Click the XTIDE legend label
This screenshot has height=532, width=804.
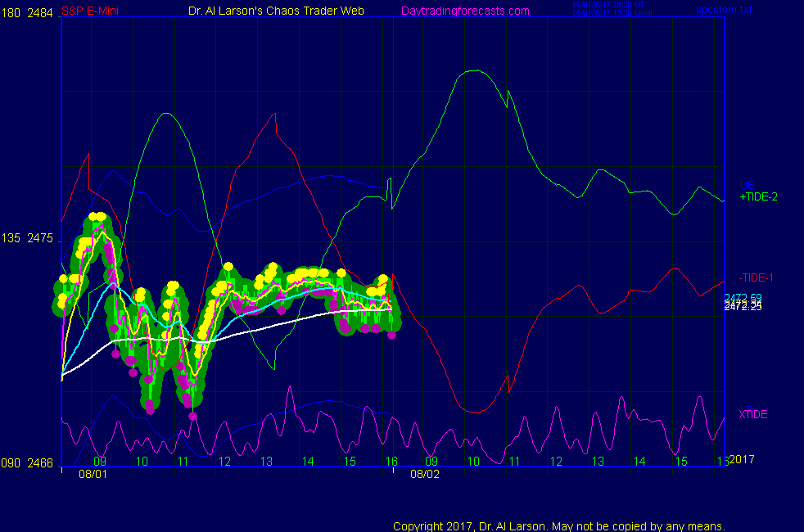753,414
